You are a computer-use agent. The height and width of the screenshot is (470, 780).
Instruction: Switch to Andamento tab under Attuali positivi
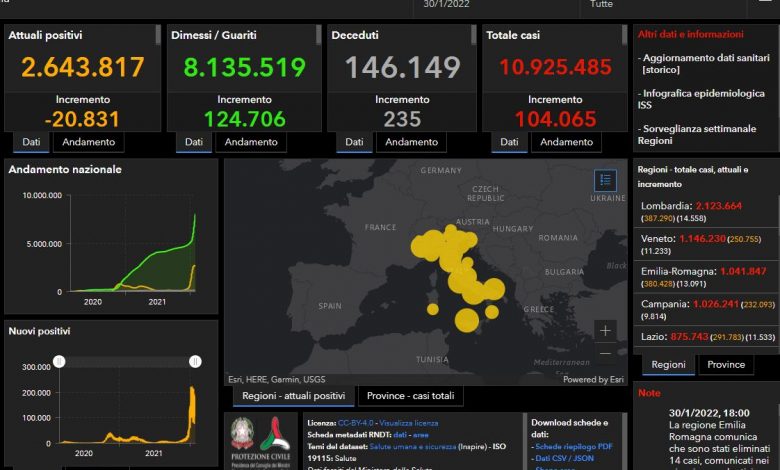click(89, 142)
